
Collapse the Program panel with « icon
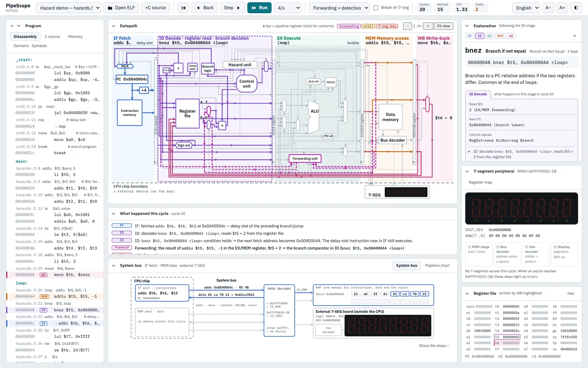[12, 26]
